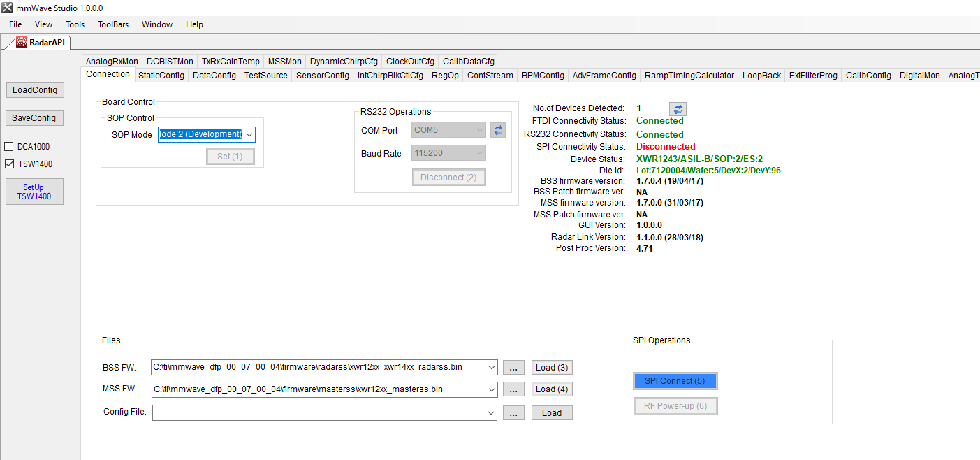Open the View menu
This screenshot has width=980, height=460.
(43, 24)
